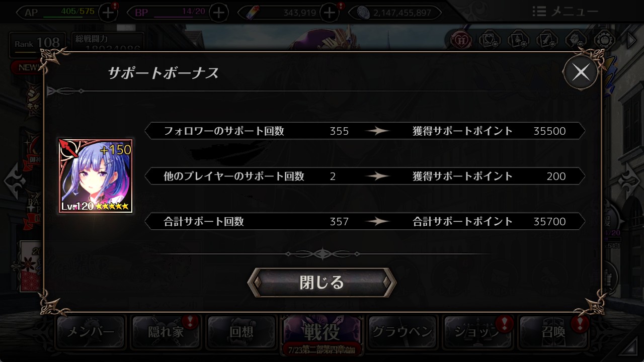The image size is (644, 362).
Task: Add crystals with the plus icon beside 343,919
Action: coord(330,13)
